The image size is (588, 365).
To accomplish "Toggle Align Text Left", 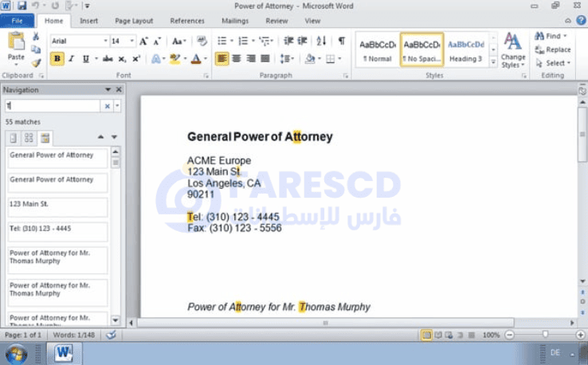I will pos(221,59).
